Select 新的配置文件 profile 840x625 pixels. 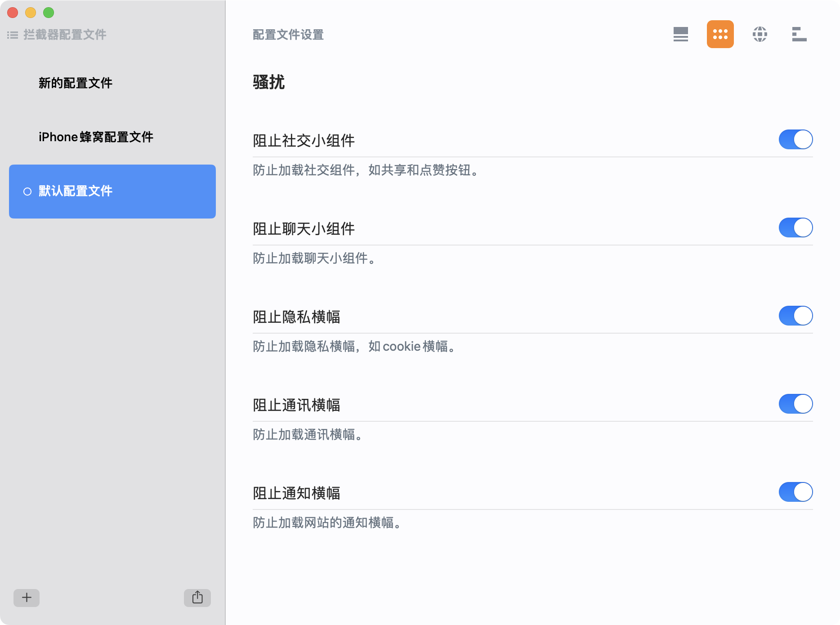(112, 83)
